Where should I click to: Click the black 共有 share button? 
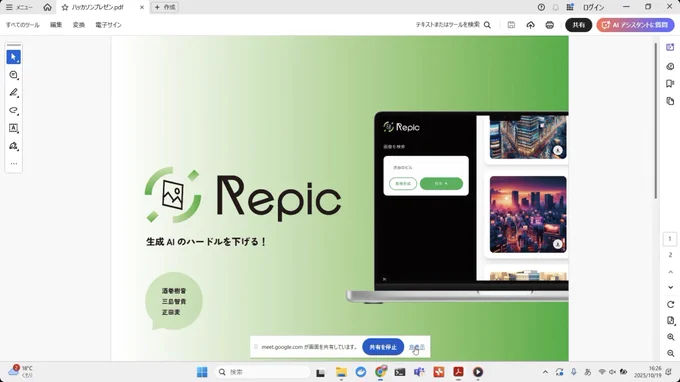579,25
